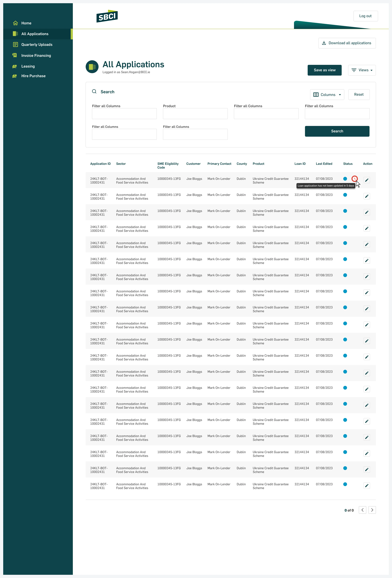Screen dimensions: 392x578
Task: Reset the search filters
Action: 359,94
